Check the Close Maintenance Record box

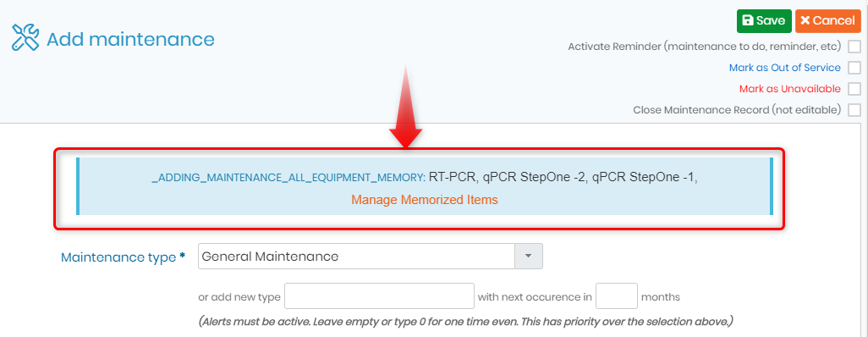click(x=854, y=110)
